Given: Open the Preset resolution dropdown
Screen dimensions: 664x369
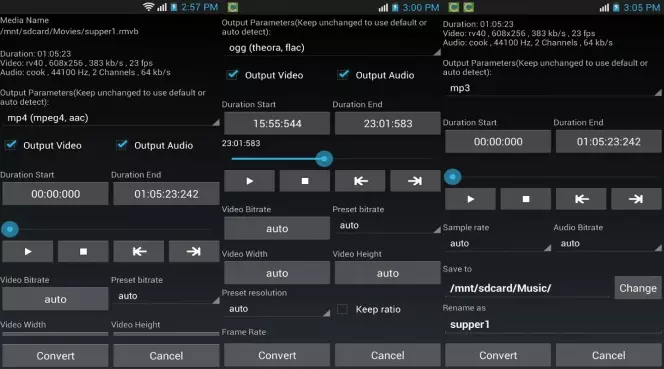Looking at the screenshot, I should [x=277, y=309].
